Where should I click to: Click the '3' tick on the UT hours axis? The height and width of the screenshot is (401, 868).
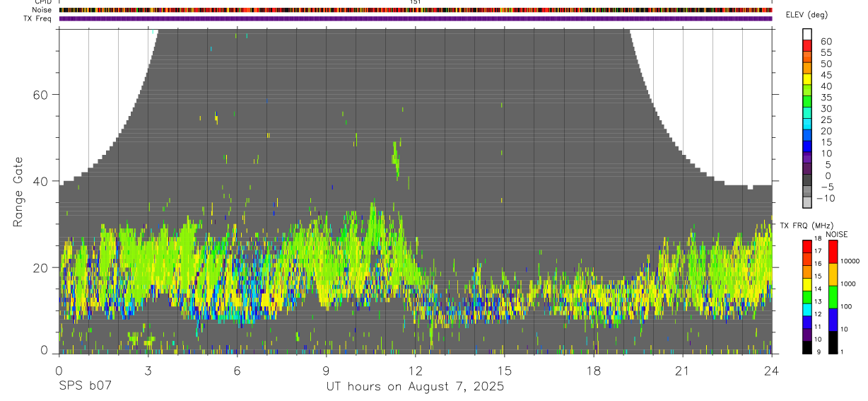[148, 371]
